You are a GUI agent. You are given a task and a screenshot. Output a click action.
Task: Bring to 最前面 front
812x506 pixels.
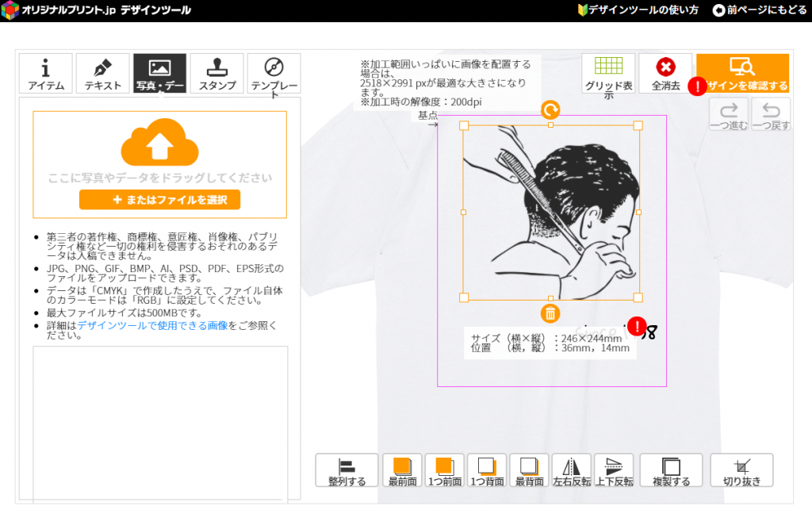point(402,471)
